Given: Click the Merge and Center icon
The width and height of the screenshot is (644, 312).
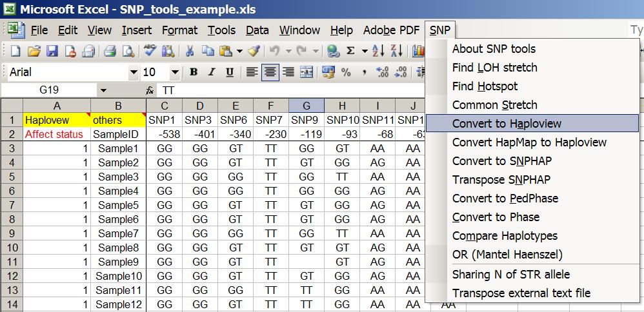Looking at the screenshot, I should click(307, 73).
